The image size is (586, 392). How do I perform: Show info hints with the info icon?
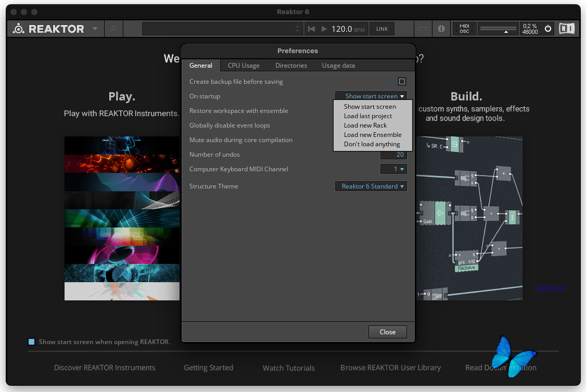tap(441, 29)
